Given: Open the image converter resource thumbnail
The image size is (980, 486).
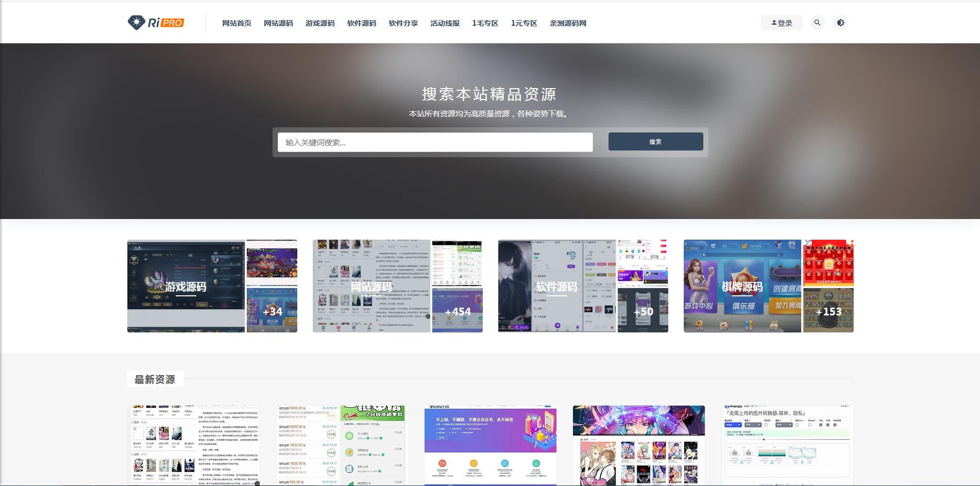Looking at the screenshot, I should coord(787,445).
